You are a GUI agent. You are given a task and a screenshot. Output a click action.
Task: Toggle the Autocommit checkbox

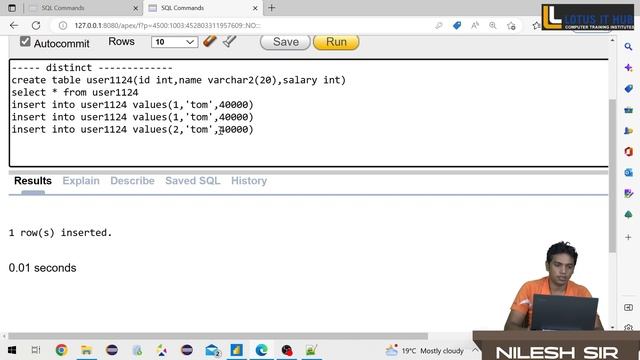pyautogui.click(x=25, y=41)
